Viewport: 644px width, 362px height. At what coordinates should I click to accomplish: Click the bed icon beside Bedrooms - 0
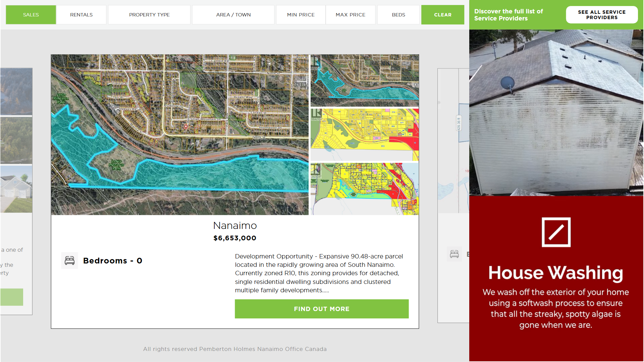click(69, 260)
